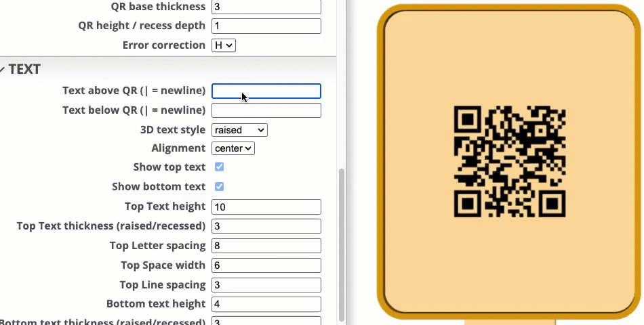Click the Bottom text height field
The height and width of the screenshot is (325, 644).
pyautogui.click(x=266, y=305)
